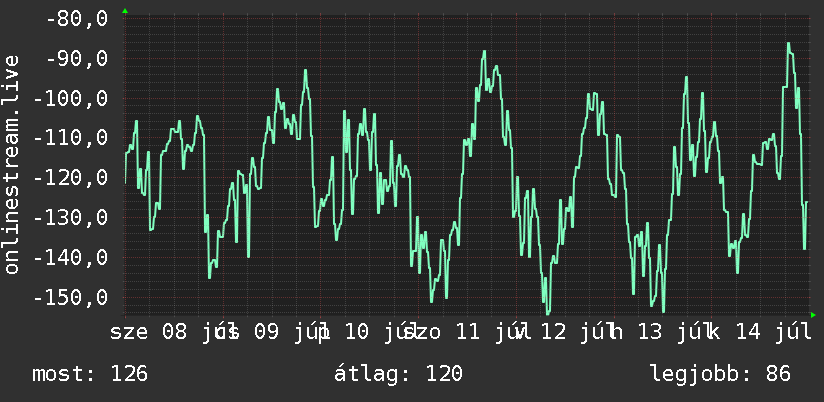Select the -90,0 axis label
This screenshot has height=402, width=824.
[x=77, y=59]
